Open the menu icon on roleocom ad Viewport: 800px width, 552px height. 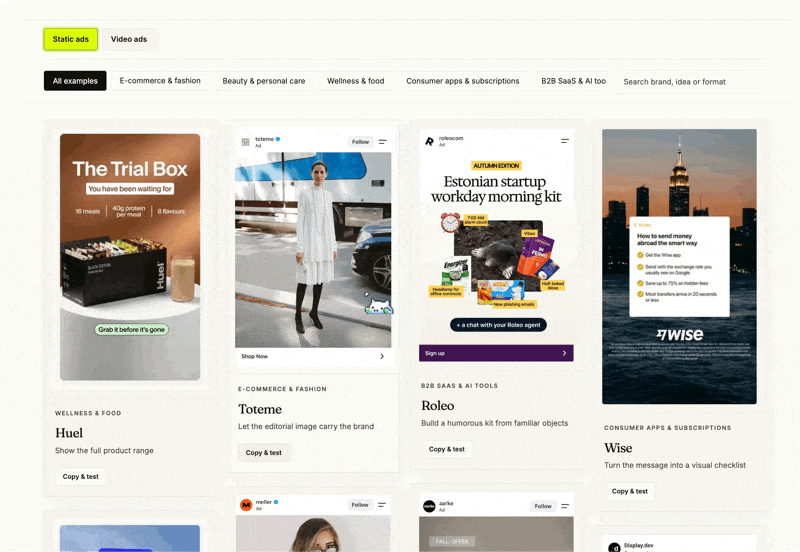coord(565,141)
